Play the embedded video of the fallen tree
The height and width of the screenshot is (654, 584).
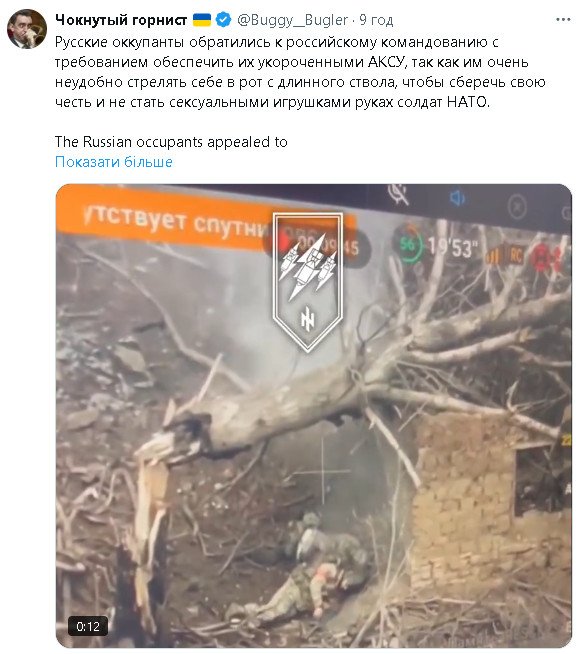(314, 416)
